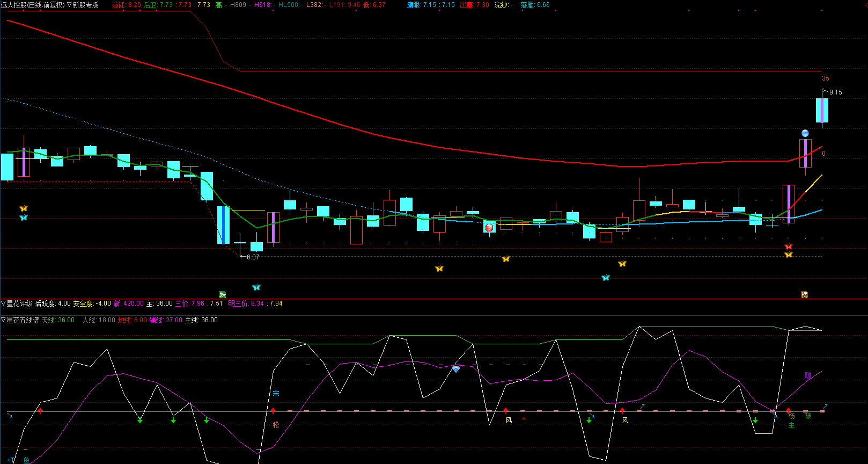The height and width of the screenshot is (464, 868).
Task: Click the blue diamond marker on magenta line
Action: tap(456, 369)
